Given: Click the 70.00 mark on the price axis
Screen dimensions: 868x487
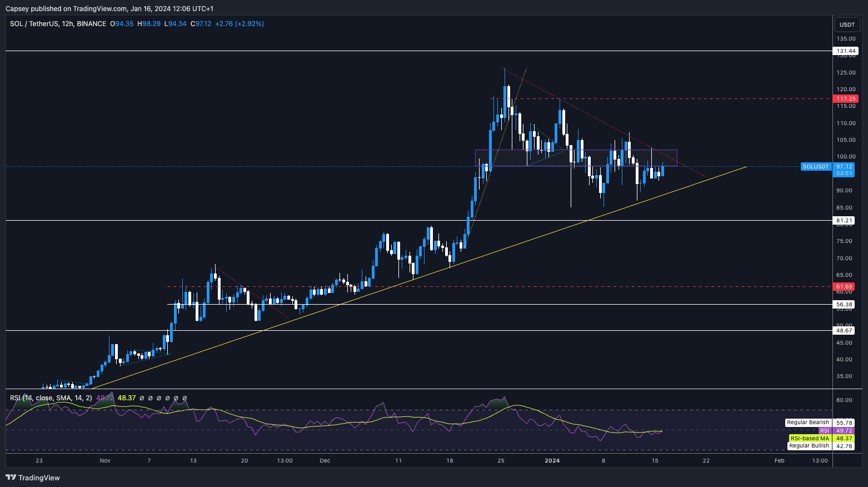Looking at the screenshot, I should click(x=844, y=259).
